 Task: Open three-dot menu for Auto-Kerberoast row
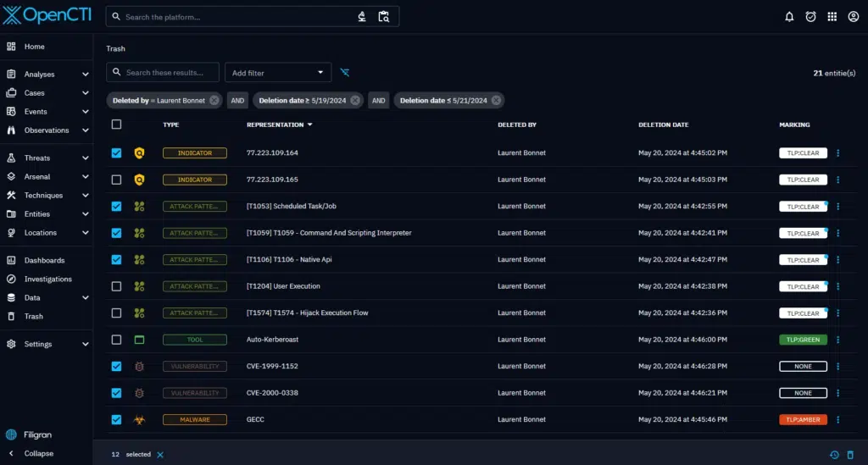point(837,340)
